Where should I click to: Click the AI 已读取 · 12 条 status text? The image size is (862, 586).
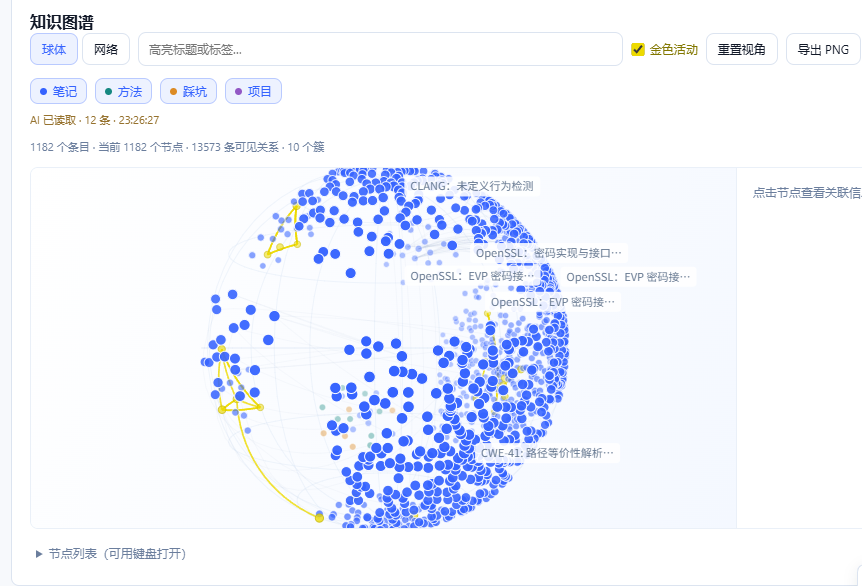pyautogui.click(x=95, y=120)
